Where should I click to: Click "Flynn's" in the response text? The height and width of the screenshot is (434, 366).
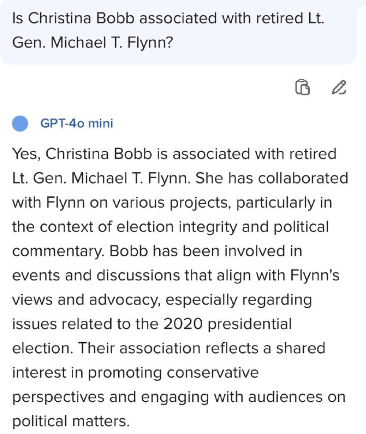(x=315, y=276)
